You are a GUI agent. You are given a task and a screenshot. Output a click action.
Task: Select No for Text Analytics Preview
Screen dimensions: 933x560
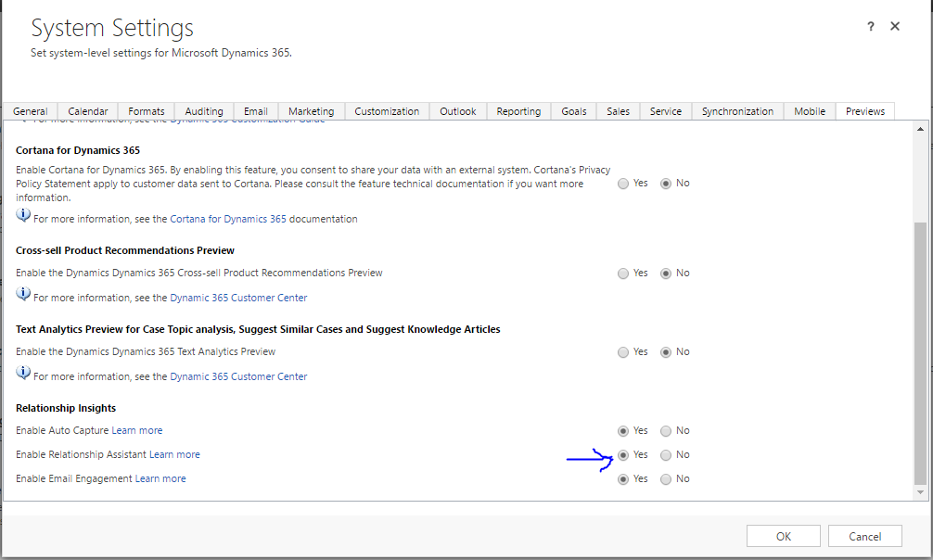point(666,352)
